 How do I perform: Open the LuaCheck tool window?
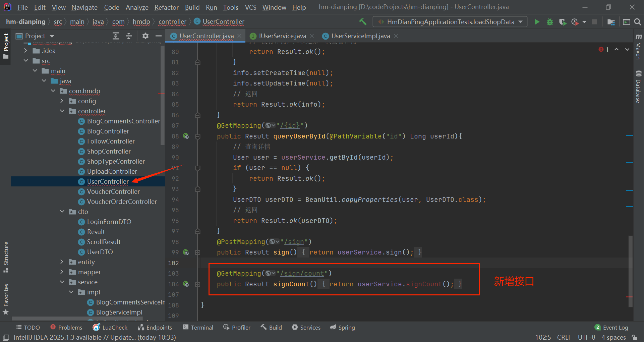click(110, 328)
